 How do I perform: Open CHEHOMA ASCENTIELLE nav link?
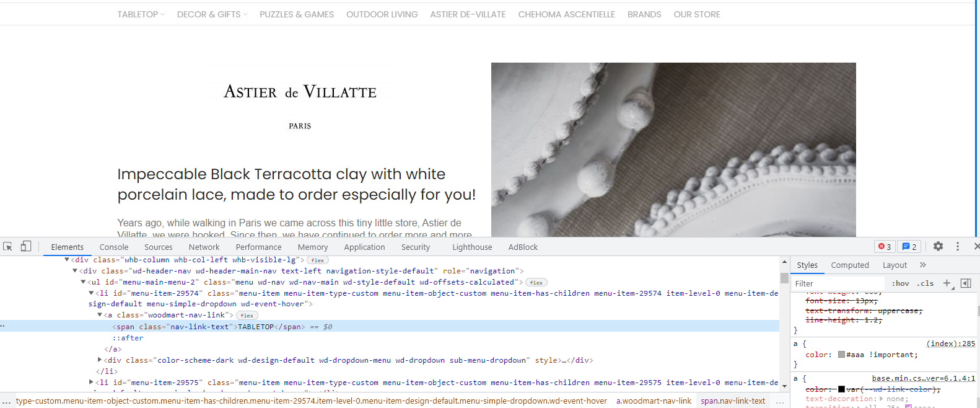pos(566,14)
